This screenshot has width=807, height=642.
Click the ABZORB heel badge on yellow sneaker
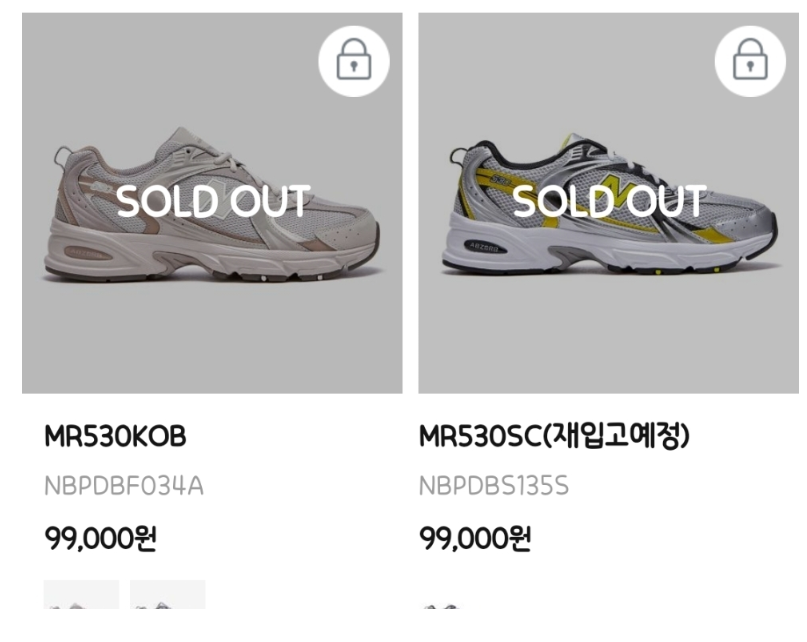click(484, 248)
